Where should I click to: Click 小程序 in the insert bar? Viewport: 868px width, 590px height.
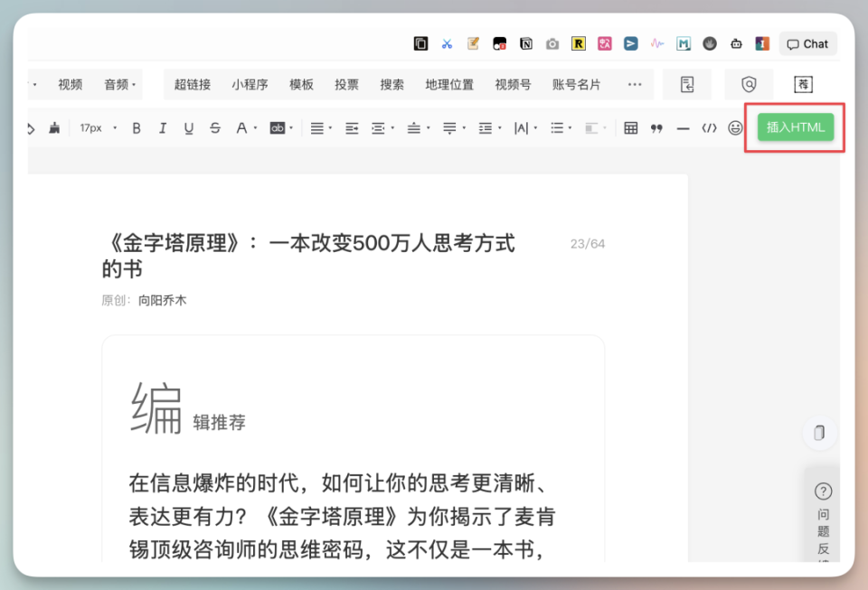click(x=250, y=85)
